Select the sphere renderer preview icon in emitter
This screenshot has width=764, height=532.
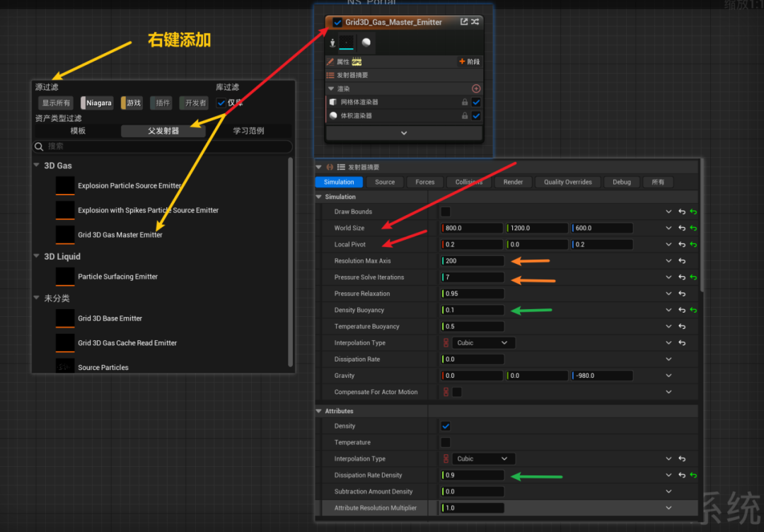click(366, 42)
